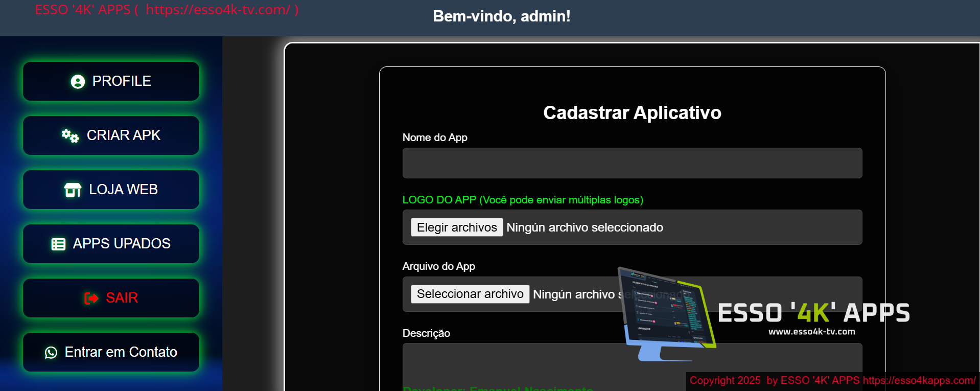Open esso4kapps.com copyright link
This screenshot has height=391, width=980.
pos(919,380)
